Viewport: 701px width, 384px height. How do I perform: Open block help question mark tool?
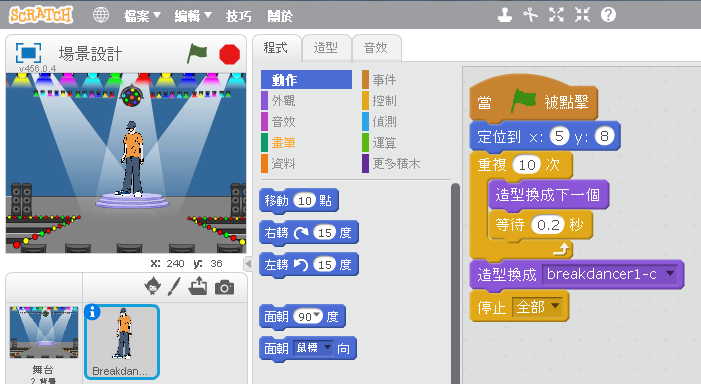click(x=608, y=15)
